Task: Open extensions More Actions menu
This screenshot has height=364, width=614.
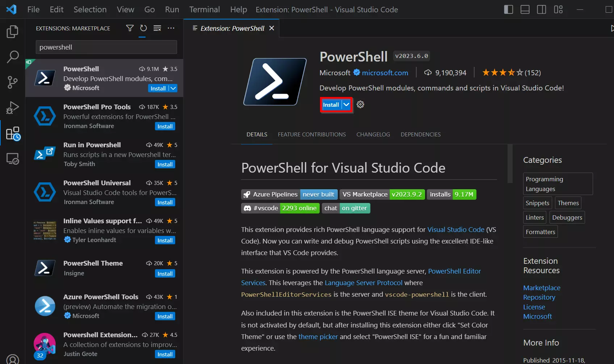Action: (171, 28)
